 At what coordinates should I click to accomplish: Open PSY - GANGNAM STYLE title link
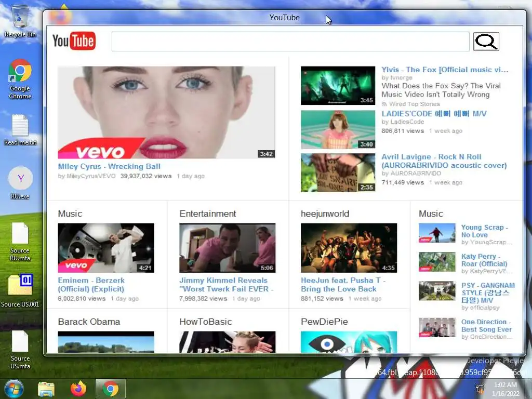click(x=488, y=293)
